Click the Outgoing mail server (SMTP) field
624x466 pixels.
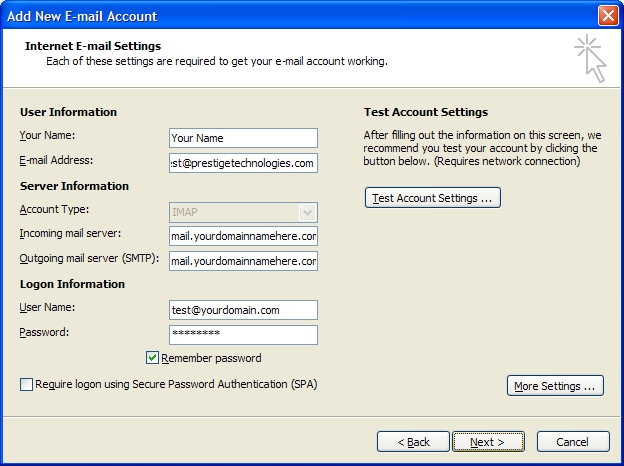coord(243,261)
